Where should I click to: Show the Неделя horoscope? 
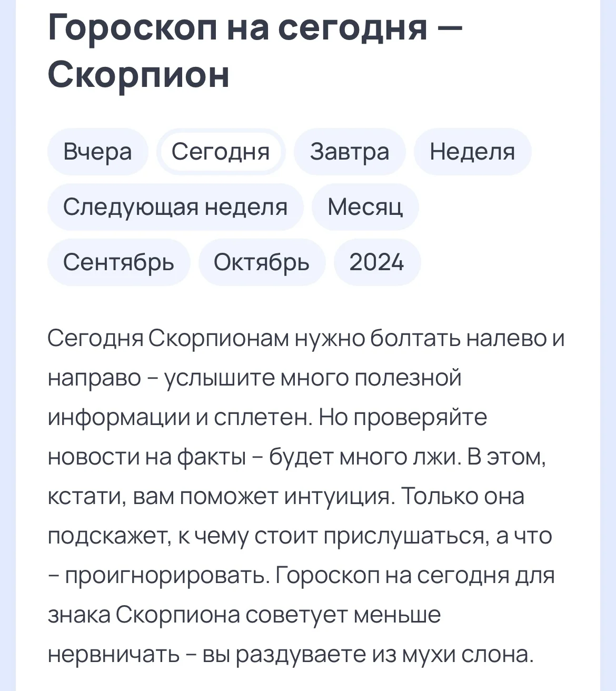(472, 152)
